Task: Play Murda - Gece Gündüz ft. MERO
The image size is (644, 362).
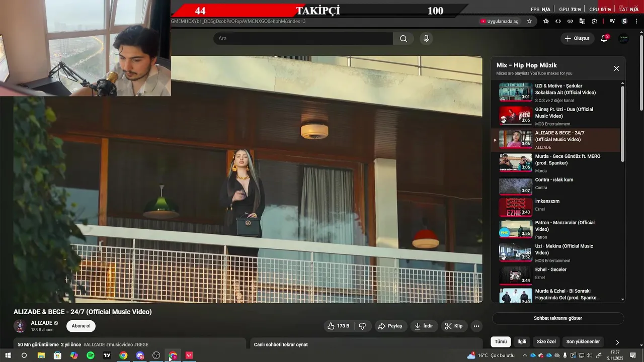Action: click(x=556, y=163)
